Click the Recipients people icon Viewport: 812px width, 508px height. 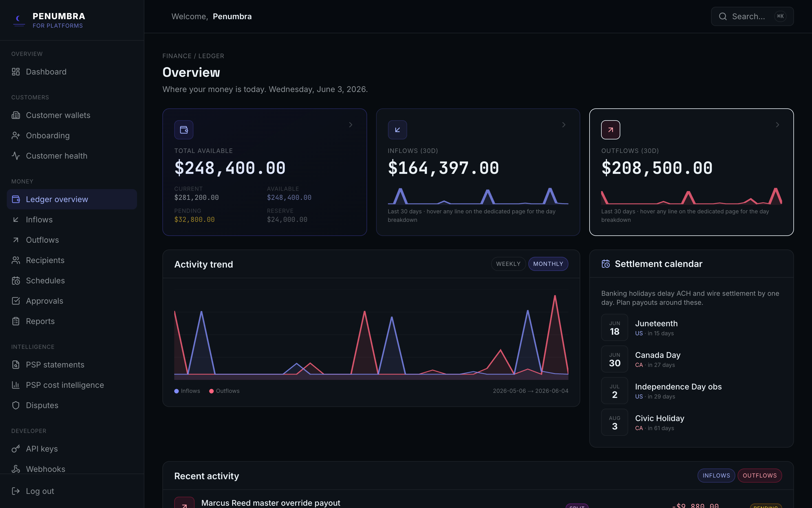[16, 260]
